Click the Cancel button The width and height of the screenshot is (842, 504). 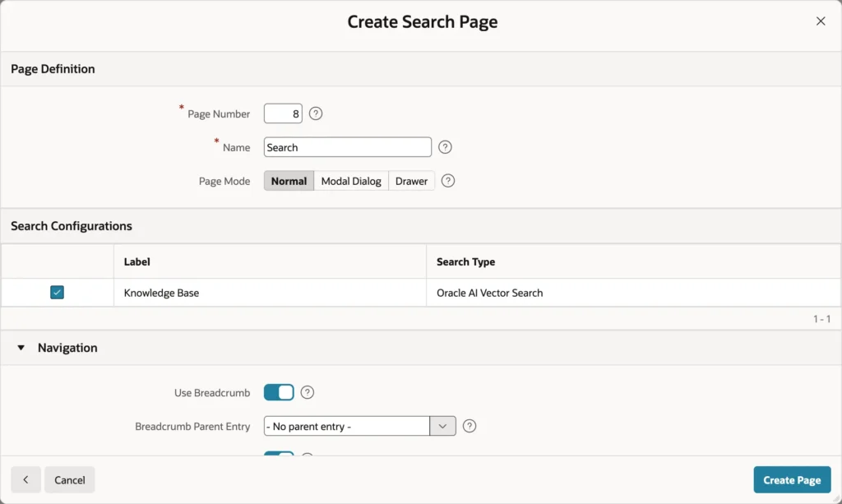70,479
